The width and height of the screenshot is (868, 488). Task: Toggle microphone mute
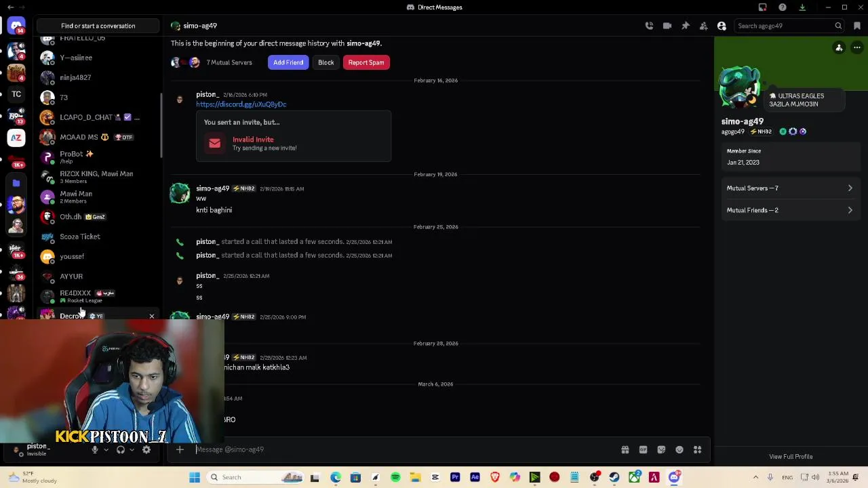95,450
